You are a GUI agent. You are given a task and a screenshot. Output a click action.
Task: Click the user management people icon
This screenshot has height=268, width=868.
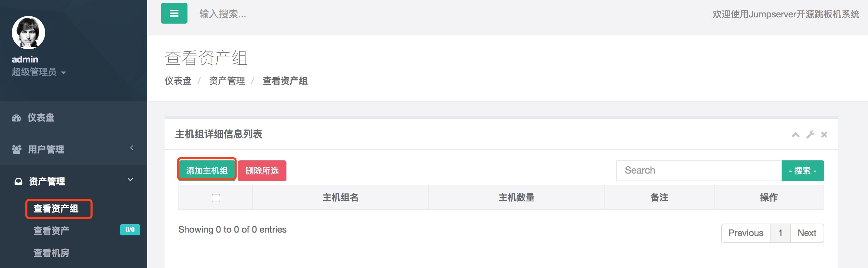(16, 150)
